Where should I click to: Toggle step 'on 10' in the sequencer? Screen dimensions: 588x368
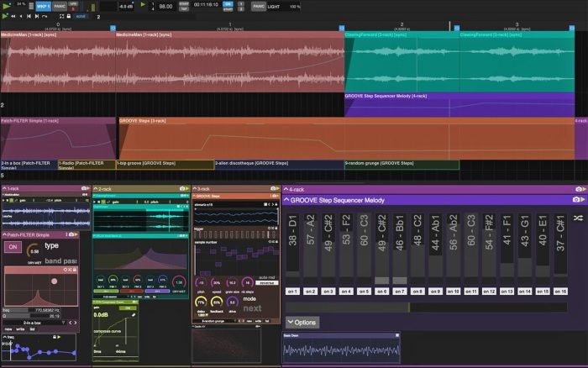coord(453,292)
